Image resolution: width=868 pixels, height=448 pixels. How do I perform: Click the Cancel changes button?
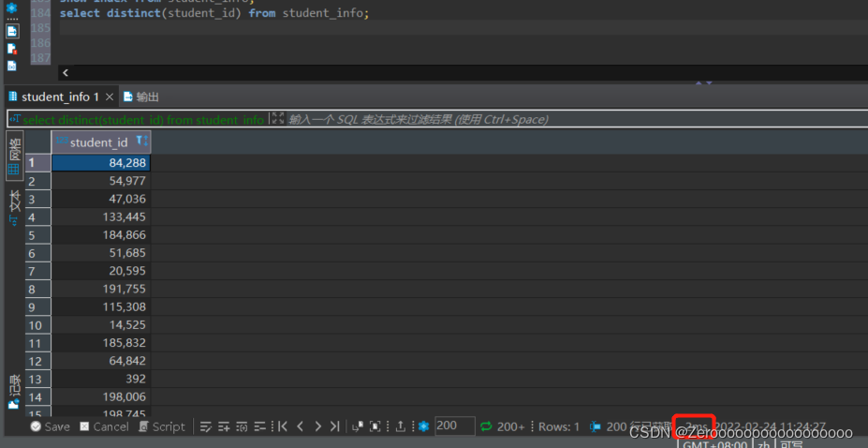click(103, 426)
